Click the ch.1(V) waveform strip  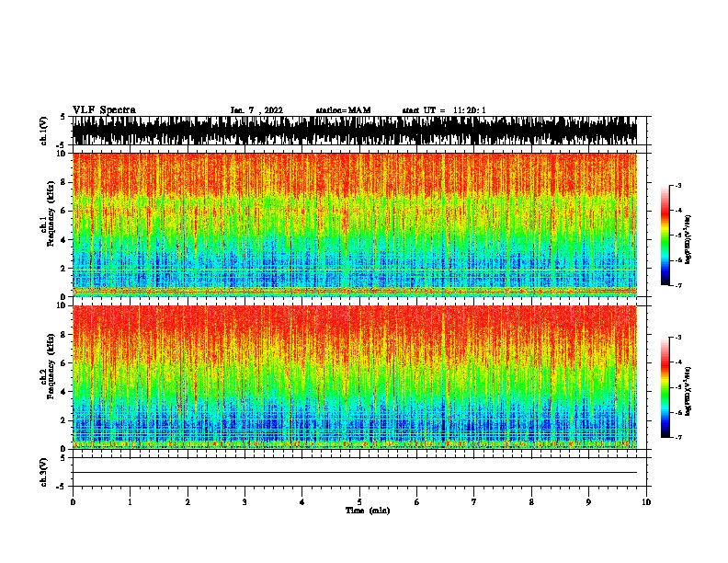coord(355,131)
